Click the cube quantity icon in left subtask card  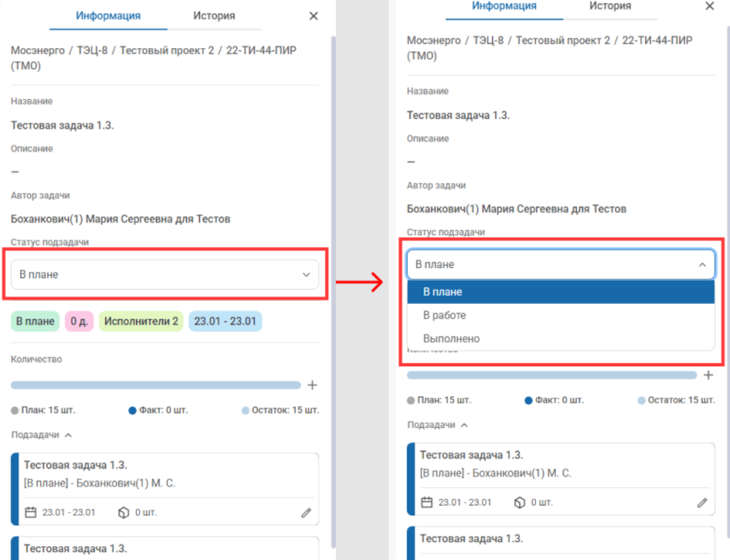tap(123, 513)
